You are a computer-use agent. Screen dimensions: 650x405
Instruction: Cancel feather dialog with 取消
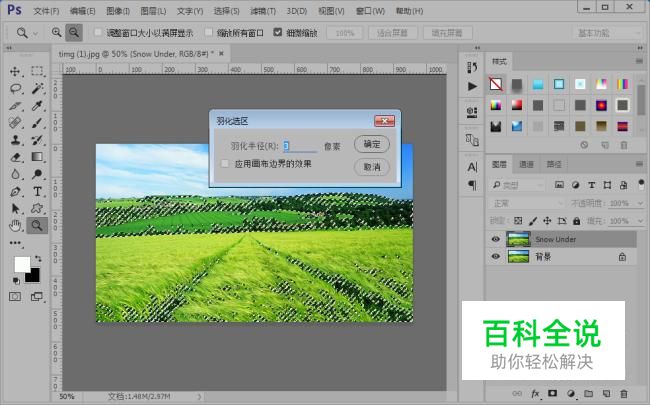(372, 167)
